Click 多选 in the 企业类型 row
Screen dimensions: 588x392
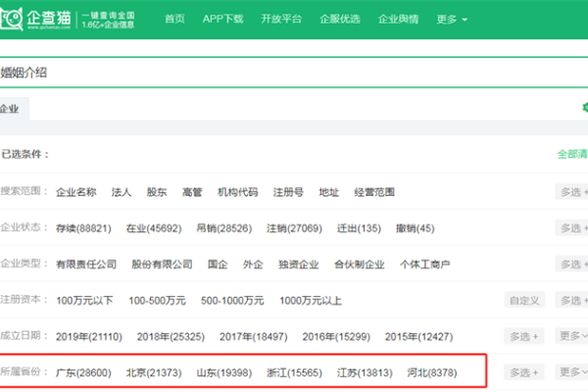[571, 264]
